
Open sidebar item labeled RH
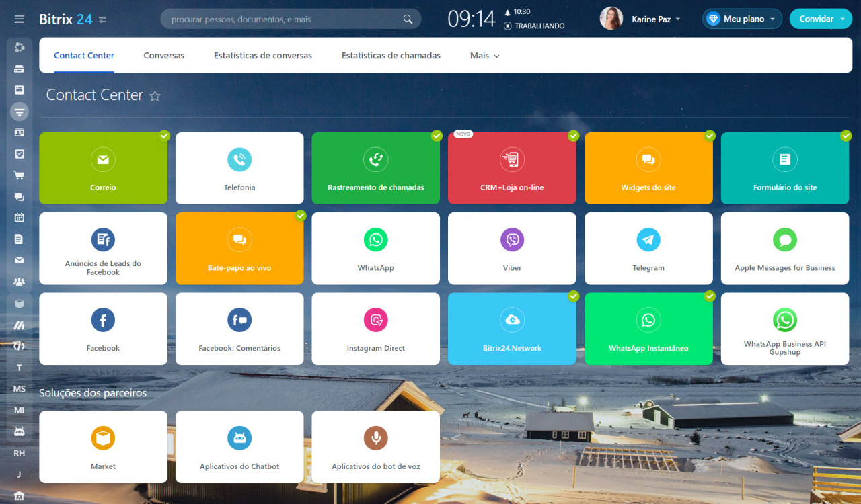click(x=20, y=453)
